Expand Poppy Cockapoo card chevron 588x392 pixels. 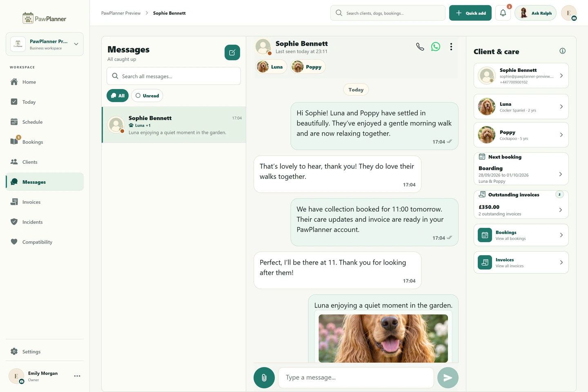tap(561, 135)
